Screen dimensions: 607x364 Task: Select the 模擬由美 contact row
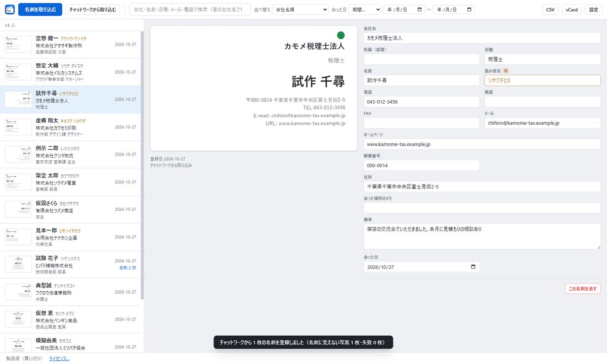70,342
